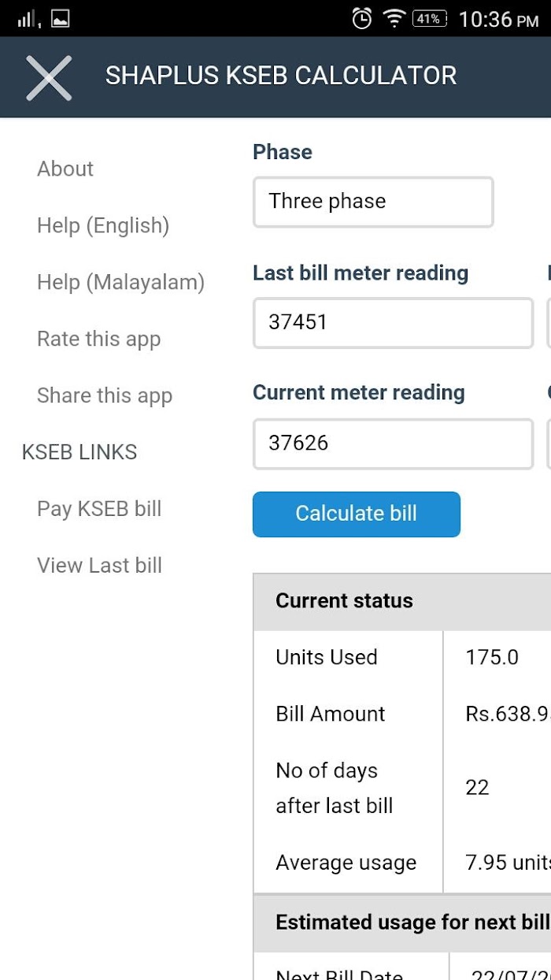Select Rate this app

[98, 339]
